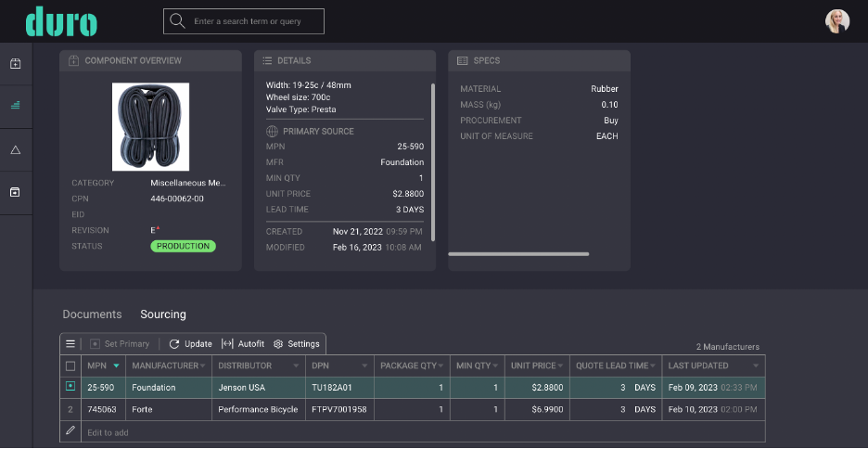
Task: Open the inner tube component thumbnail
Action: pyautogui.click(x=150, y=127)
